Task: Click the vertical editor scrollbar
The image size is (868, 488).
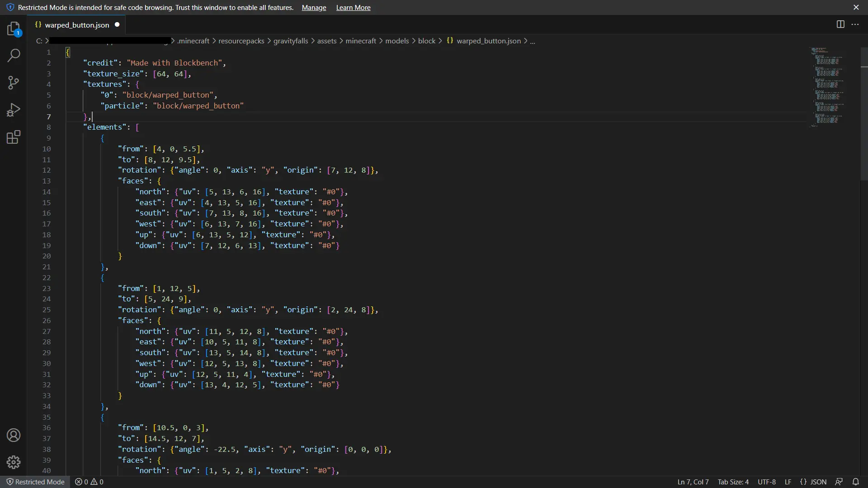Action: pos(864,113)
